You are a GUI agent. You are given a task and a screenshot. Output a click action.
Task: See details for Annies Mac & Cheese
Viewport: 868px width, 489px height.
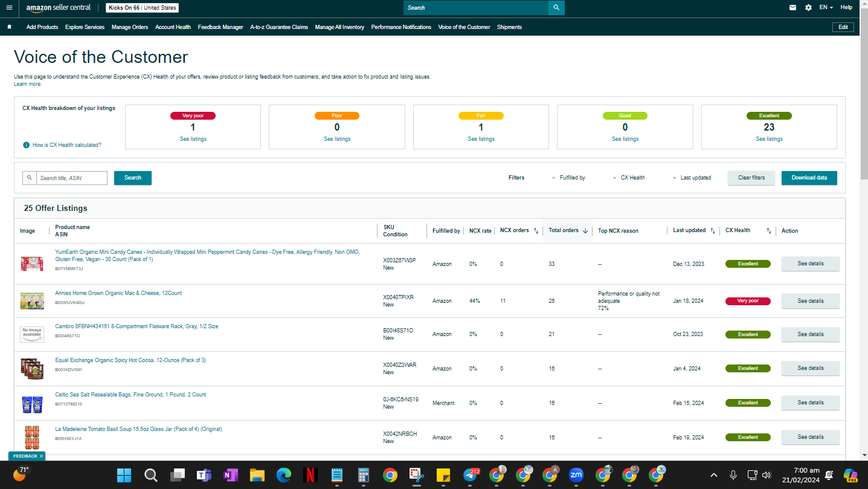[811, 301]
